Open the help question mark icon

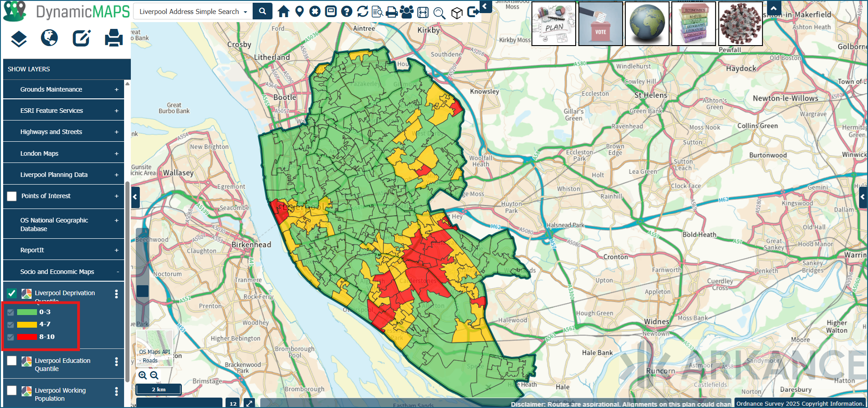(346, 11)
